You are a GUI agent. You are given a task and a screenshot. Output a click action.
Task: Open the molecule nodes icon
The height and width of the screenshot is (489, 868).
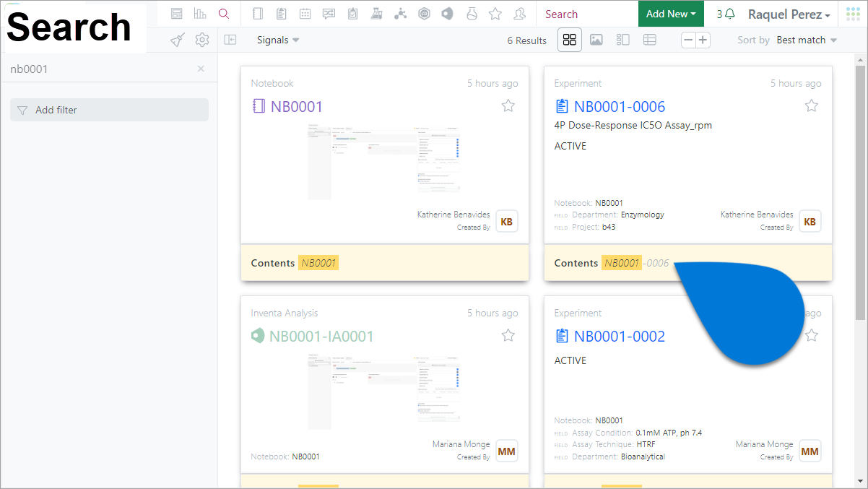(400, 14)
